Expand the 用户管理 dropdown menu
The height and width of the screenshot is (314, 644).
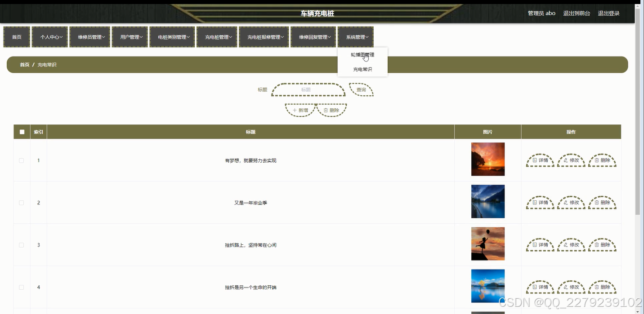(130, 37)
